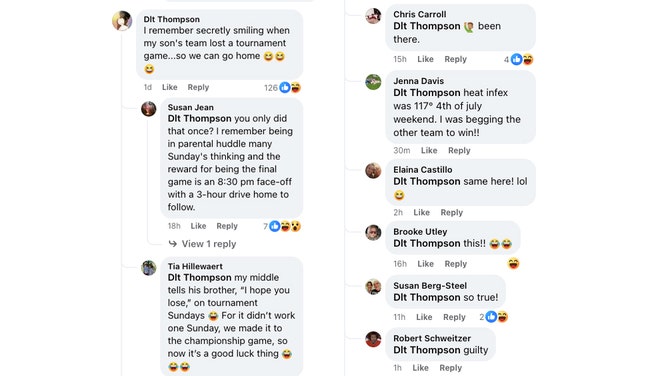
Task: Click the Chris Carroll name link
Action: pos(420,14)
